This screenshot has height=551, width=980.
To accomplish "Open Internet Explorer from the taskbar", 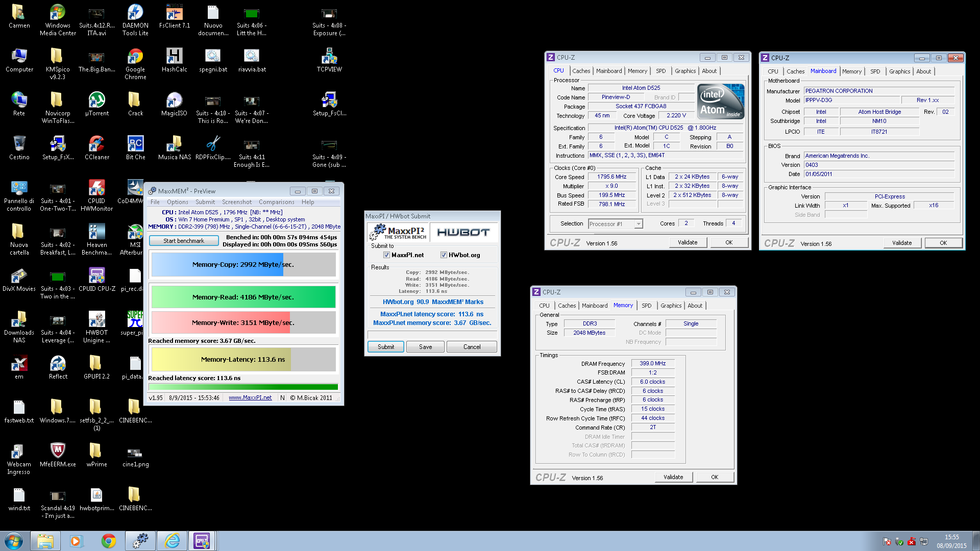I will (x=172, y=541).
